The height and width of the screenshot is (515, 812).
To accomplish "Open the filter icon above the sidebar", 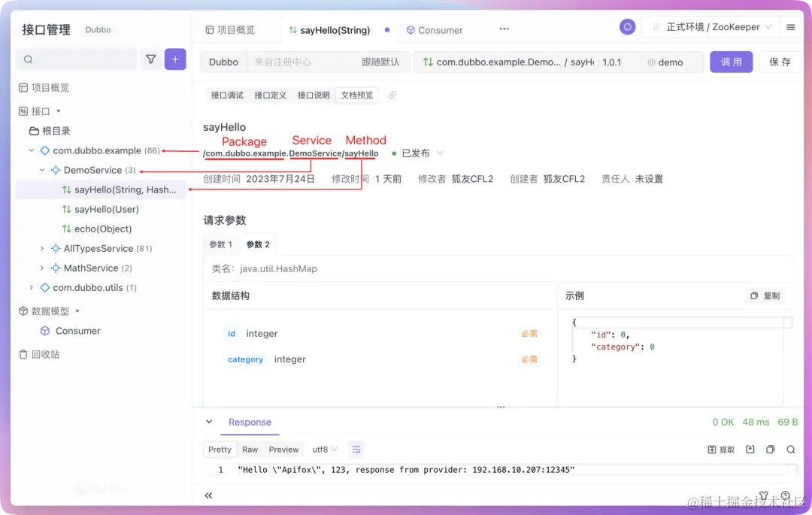I will pyautogui.click(x=151, y=58).
